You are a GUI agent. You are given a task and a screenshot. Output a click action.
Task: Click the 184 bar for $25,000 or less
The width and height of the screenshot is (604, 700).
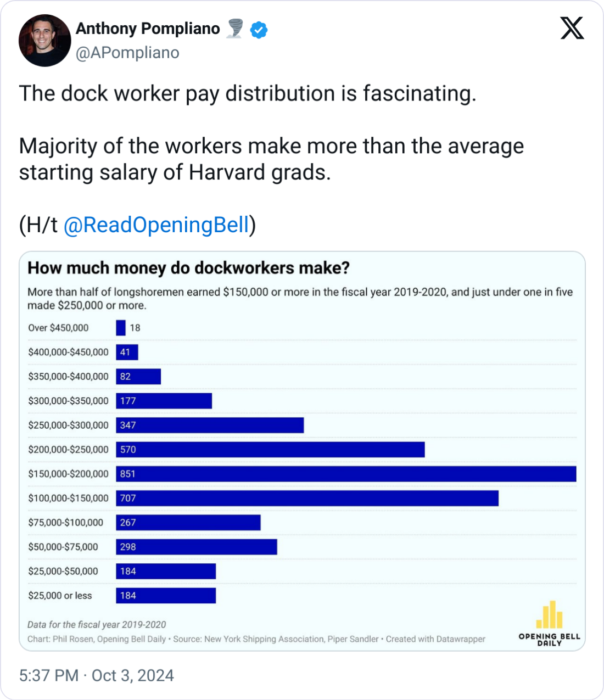(x=166, y=596)
